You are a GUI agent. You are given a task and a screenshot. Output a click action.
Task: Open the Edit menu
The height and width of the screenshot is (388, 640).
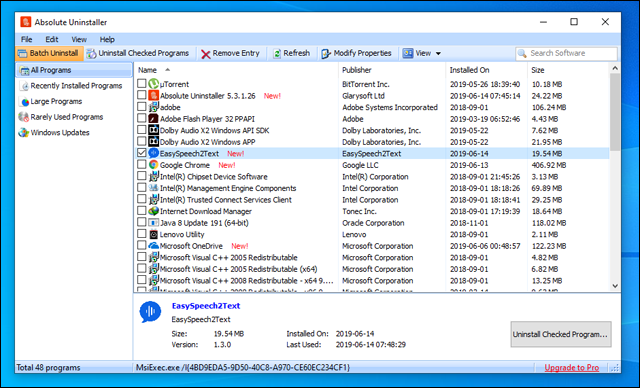[x=52, y=40]
